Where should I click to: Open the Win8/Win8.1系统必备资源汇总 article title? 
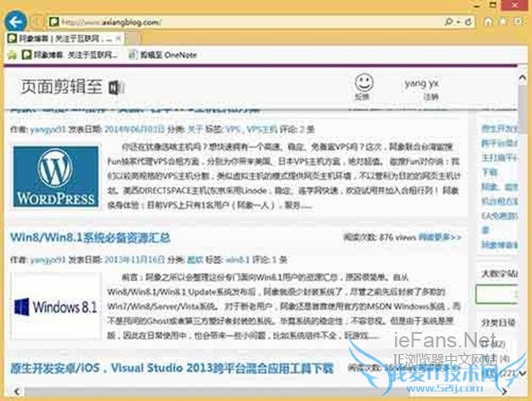pyautogui.click(x=90, y=238)
